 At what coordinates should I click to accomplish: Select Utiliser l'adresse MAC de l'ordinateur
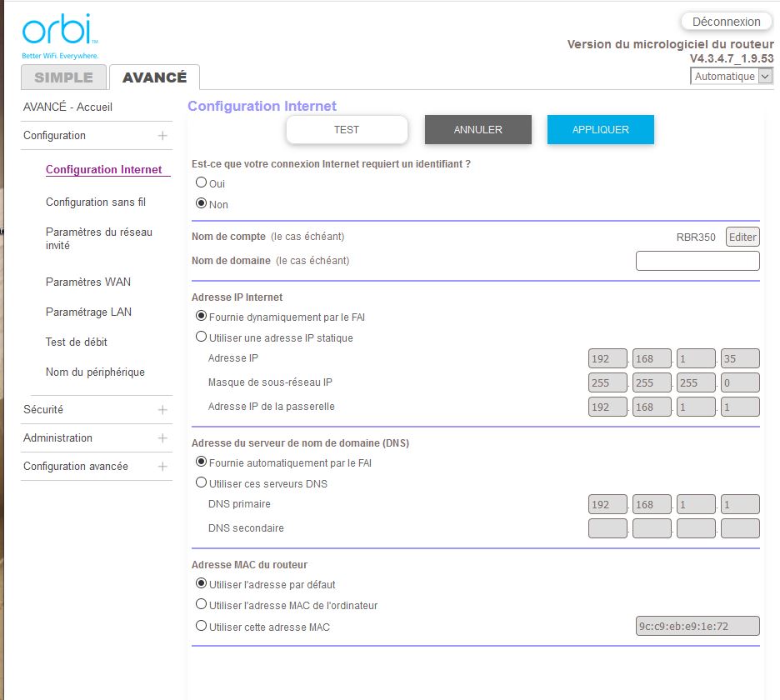[201, 605]
